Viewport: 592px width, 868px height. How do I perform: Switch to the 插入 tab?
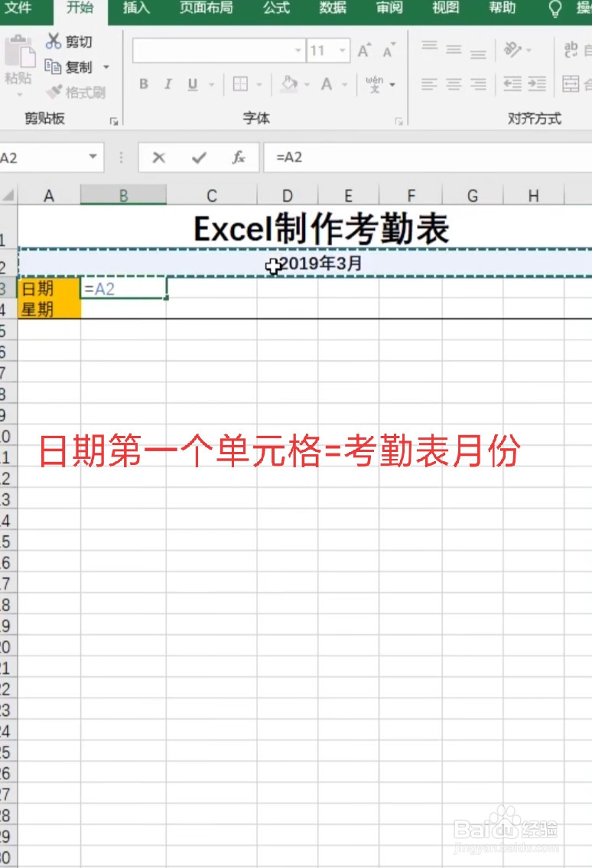(x=136, y=8)
